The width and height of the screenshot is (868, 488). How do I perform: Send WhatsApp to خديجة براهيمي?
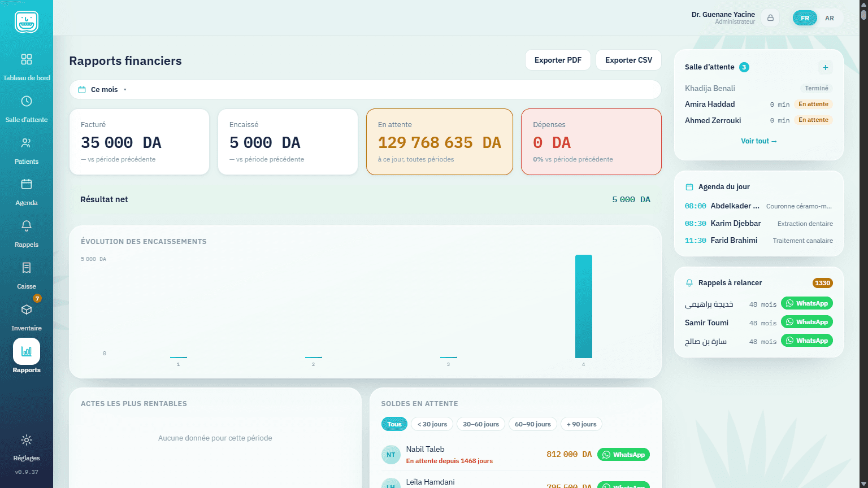tap(807, 303)
